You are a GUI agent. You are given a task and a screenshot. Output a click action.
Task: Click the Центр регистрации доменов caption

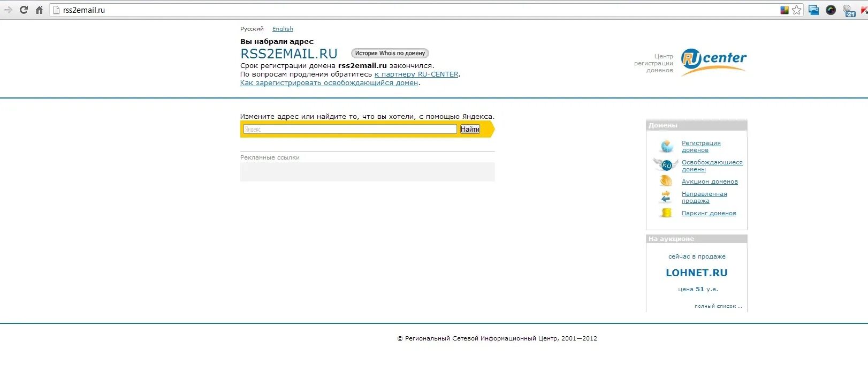pos(653,63)
